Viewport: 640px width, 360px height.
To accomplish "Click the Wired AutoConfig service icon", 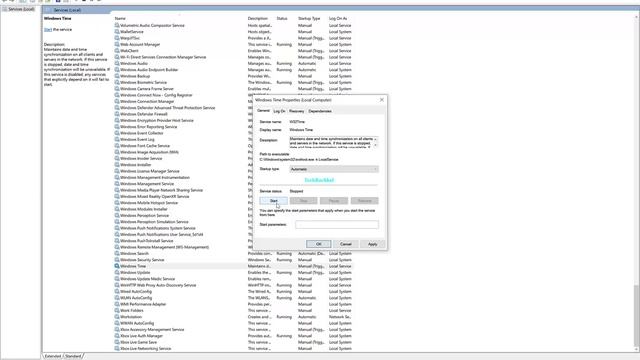I will [117, 291].
